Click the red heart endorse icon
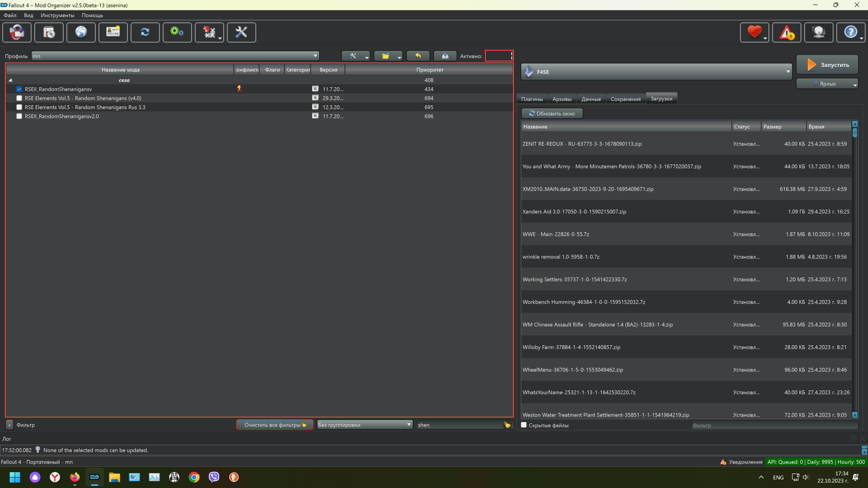The width and height of the screenshot is (868, 488). pos(753,33)
